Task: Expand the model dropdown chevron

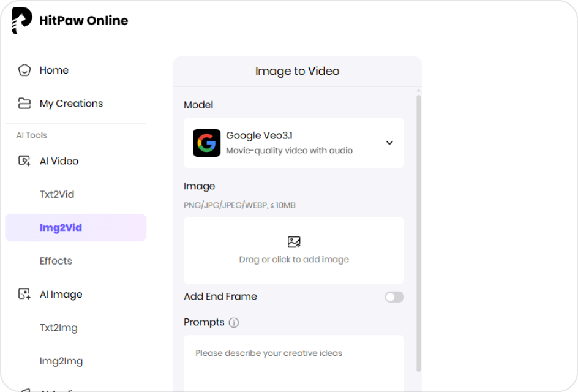Action: tap(389, 143)
